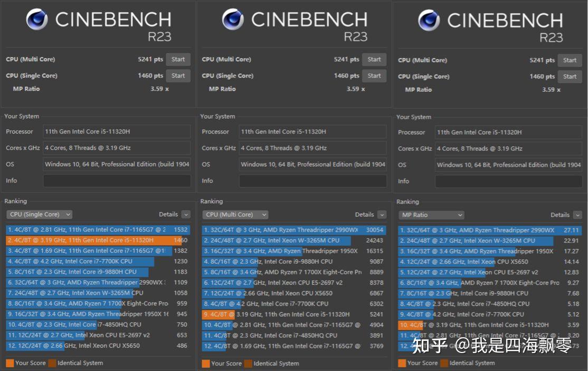Select the Ryzen 7 1700X row with ratio 9.27
This screenshot has width=588, height=371.
[490, 283]
